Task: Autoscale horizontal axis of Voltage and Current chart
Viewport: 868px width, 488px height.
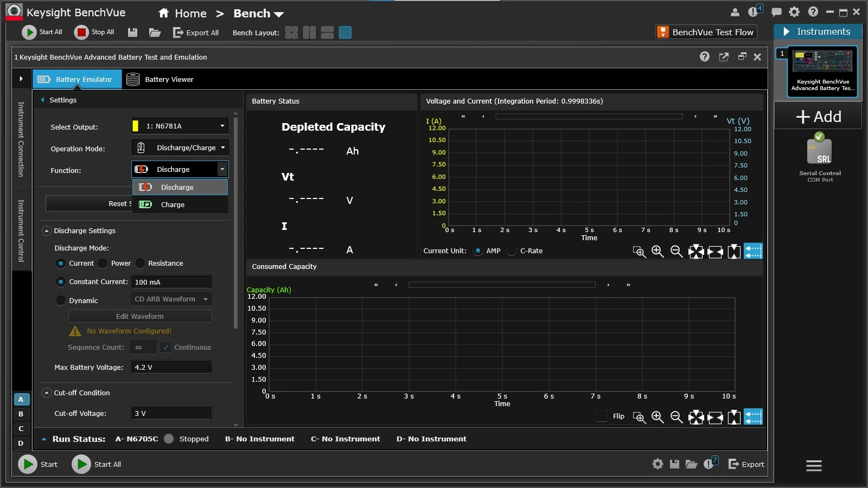Action: [715, 251]
